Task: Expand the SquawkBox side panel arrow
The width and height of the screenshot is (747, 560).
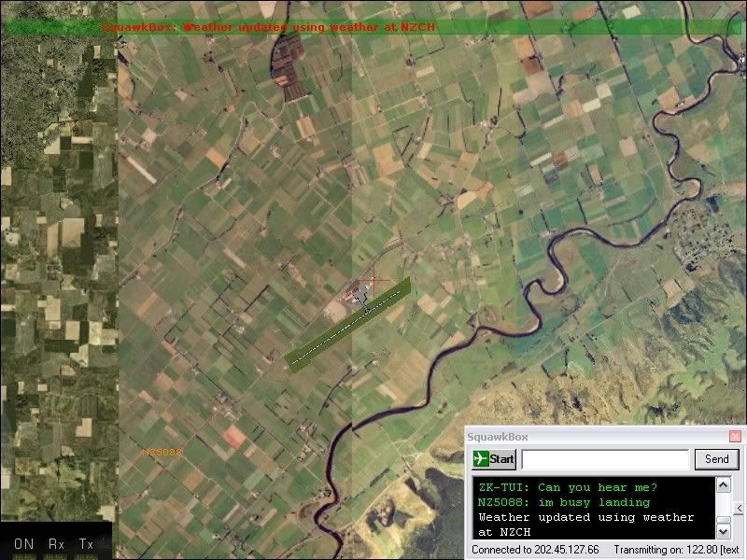Action: coord(740,509)
